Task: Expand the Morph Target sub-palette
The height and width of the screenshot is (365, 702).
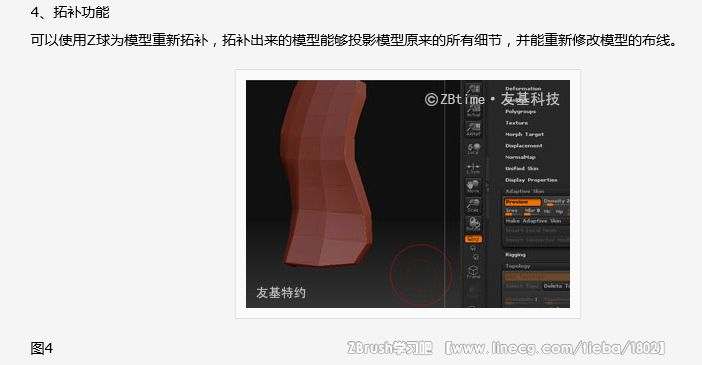Action: coord(525,134)
